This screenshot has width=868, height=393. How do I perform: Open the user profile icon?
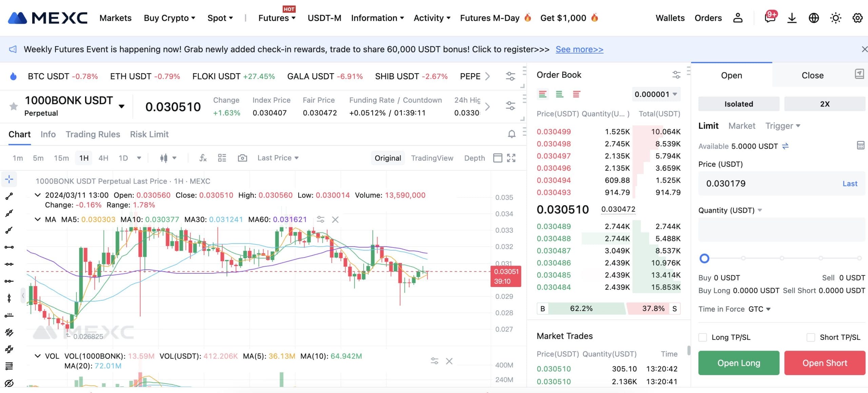(x=737, y=18)
